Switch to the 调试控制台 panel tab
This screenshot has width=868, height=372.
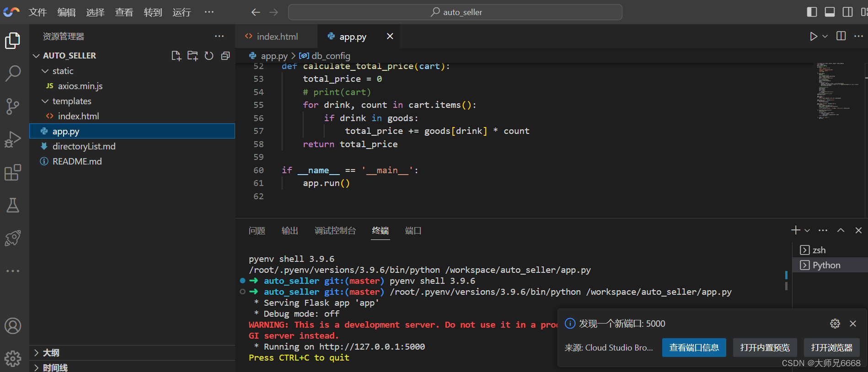coord(335,231)
